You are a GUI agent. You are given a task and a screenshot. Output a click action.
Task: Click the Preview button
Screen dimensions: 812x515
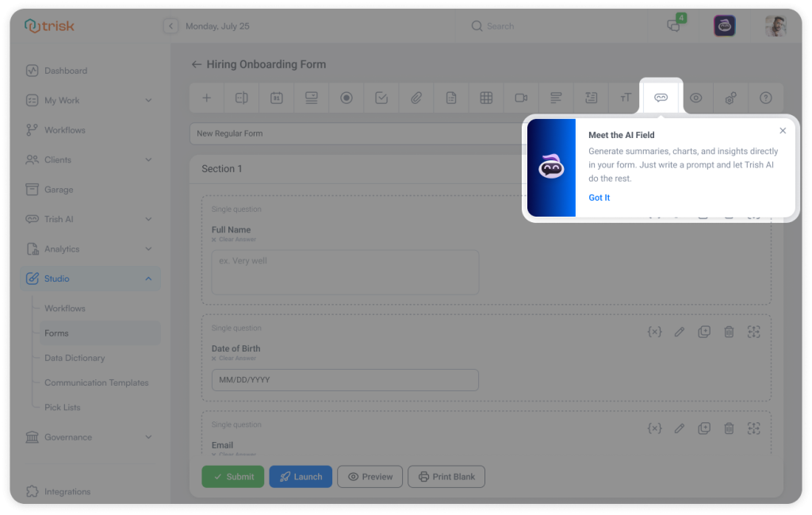click(370, 477)
